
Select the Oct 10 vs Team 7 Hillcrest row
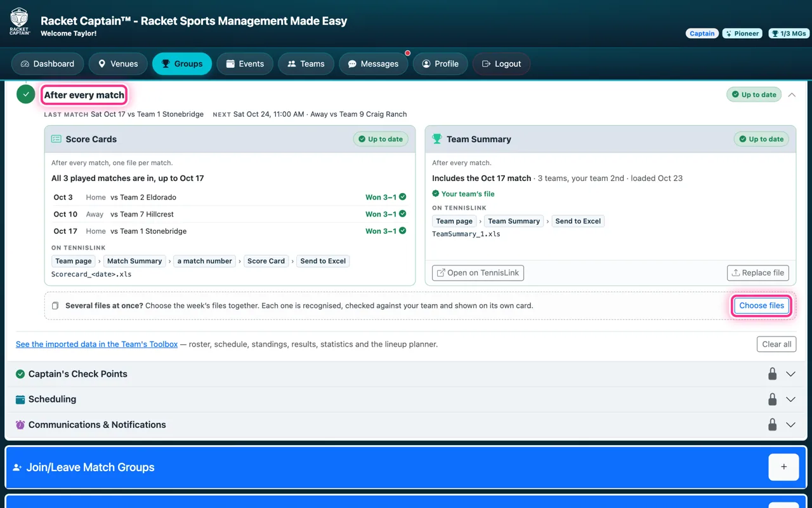(x=230, y=214)
